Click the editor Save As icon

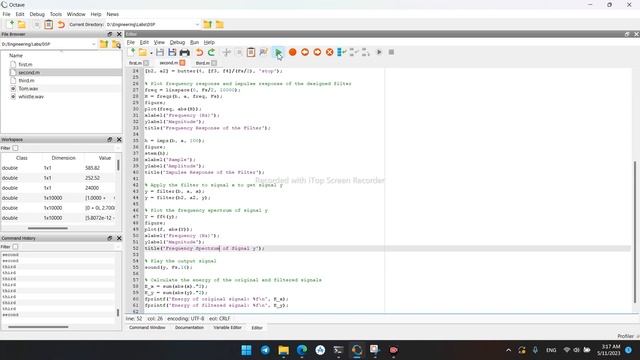pos(172,52)
